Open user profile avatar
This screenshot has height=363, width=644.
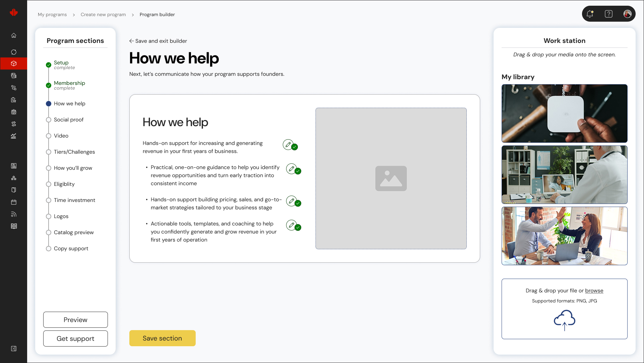[x=627, y=14]
